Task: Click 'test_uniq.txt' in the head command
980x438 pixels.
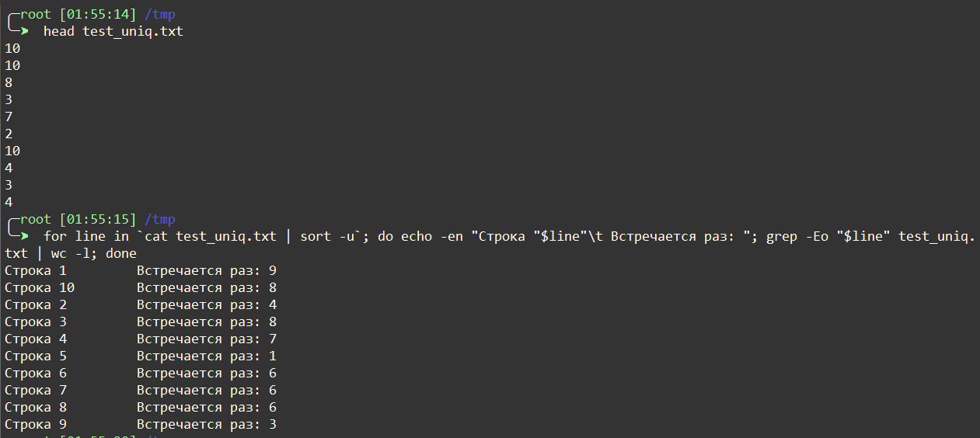Action: coord(133,31)
